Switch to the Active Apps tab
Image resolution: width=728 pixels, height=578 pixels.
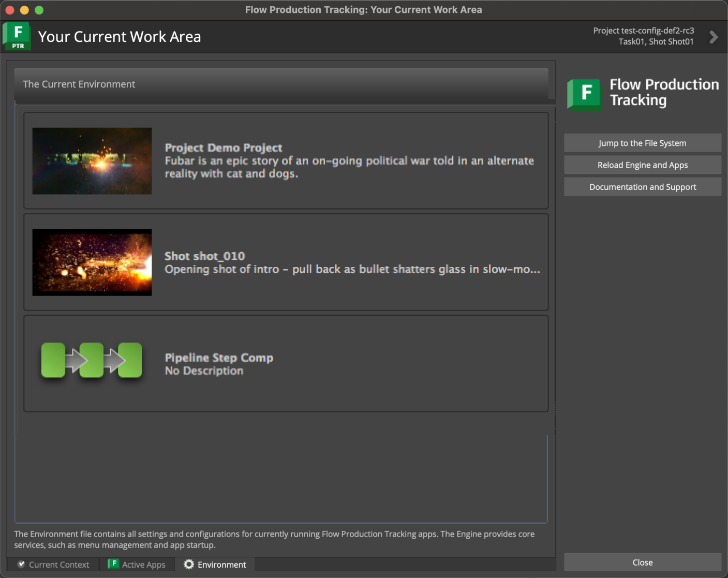137,565
